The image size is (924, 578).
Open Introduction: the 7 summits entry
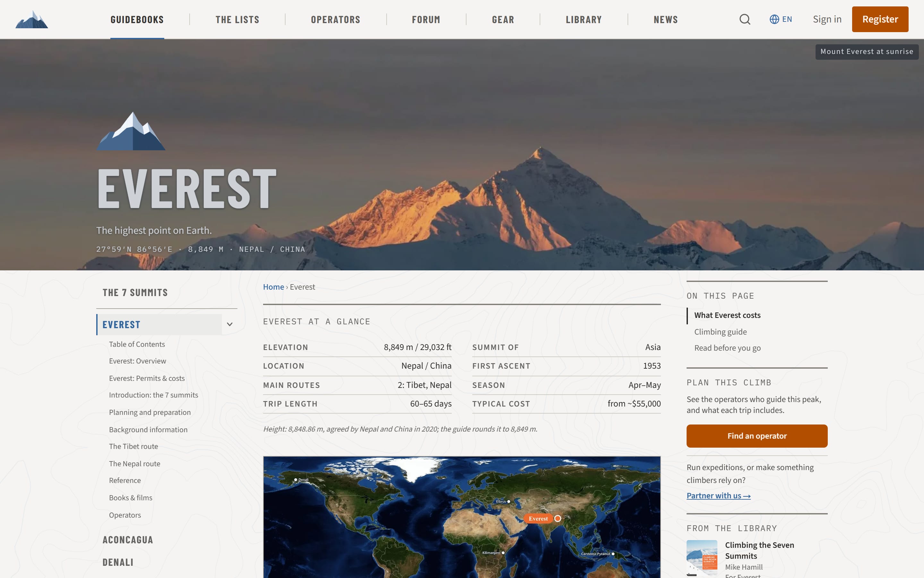pos(153,395)
